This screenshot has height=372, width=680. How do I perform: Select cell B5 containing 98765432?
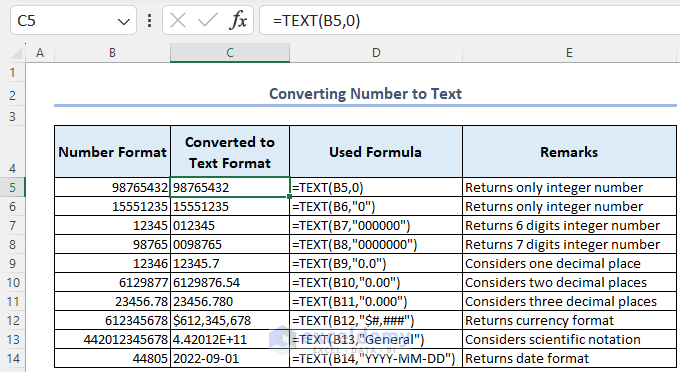click(x=112, y=187)
